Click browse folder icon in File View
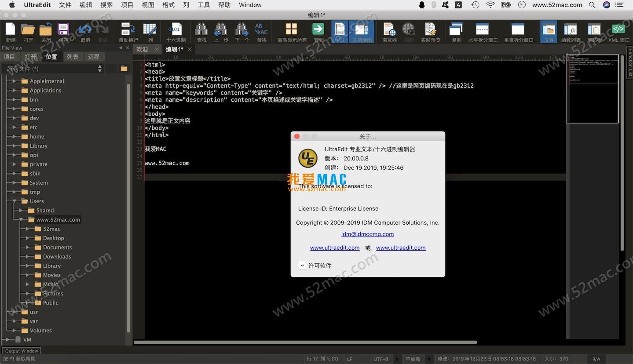633x364 pixels. click(x=124, y=69)
